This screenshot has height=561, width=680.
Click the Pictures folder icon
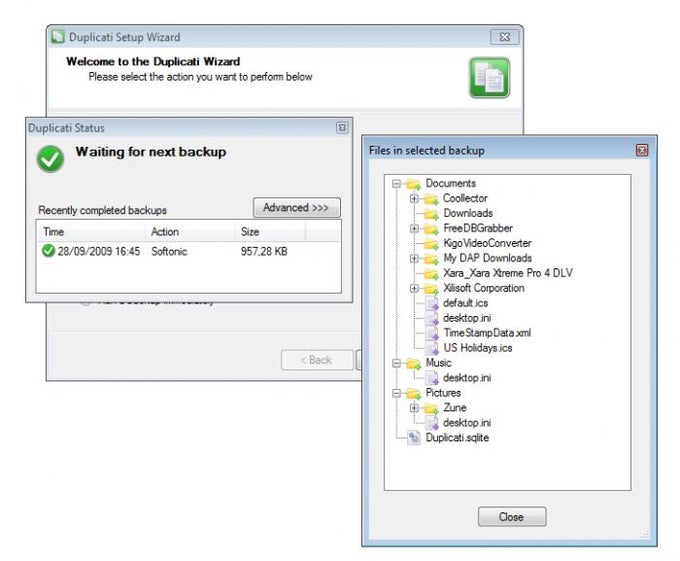point(414,393)
